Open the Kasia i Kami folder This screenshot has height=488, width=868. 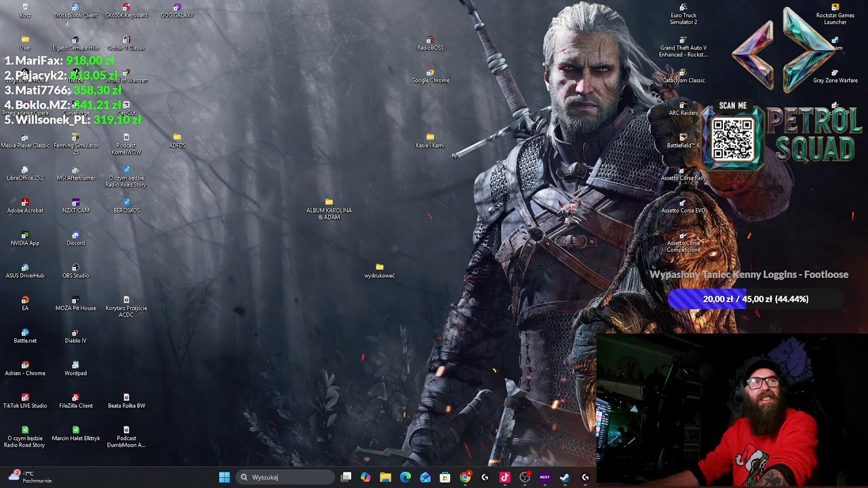pyautogui.click(x=430, y=140)
